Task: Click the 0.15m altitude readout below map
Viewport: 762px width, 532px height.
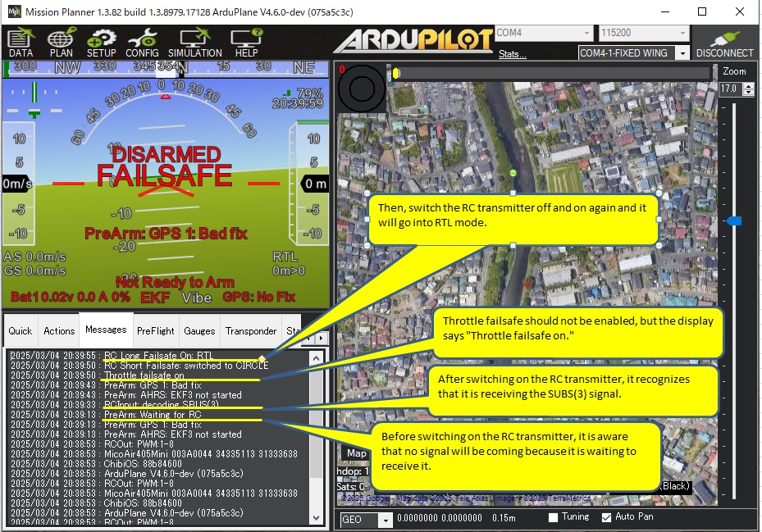Action: (x=504, y=518)
